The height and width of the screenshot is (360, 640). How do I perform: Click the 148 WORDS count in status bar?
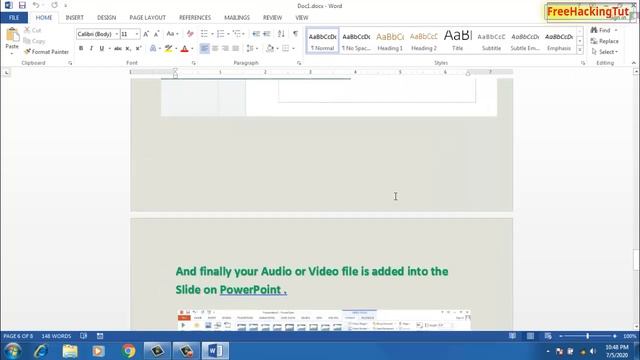[x=56, y=336]
